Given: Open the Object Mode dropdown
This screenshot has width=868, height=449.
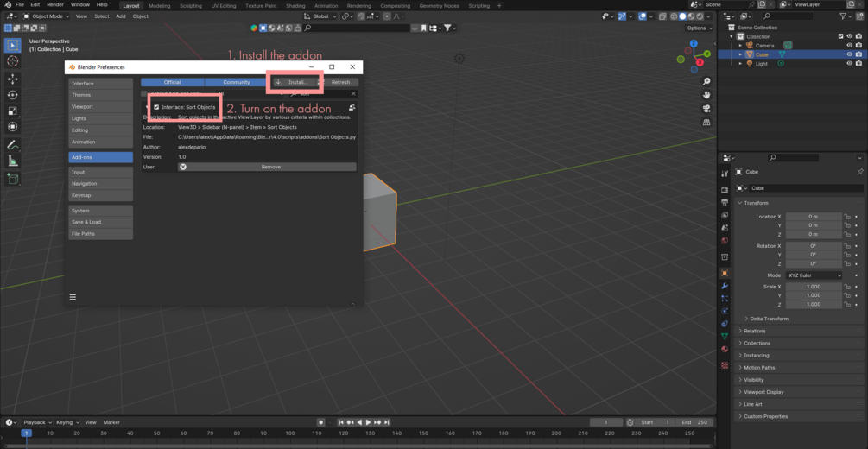Looking at the screenshot, I should [x=47, y=16].
